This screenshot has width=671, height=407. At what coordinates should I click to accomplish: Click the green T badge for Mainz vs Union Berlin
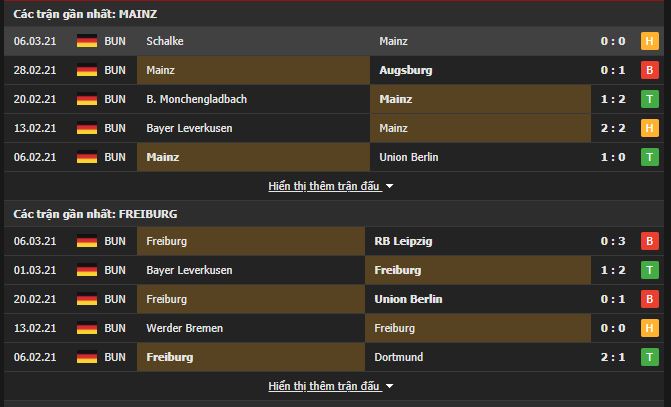pyautogui.click(x=650, y=157)
